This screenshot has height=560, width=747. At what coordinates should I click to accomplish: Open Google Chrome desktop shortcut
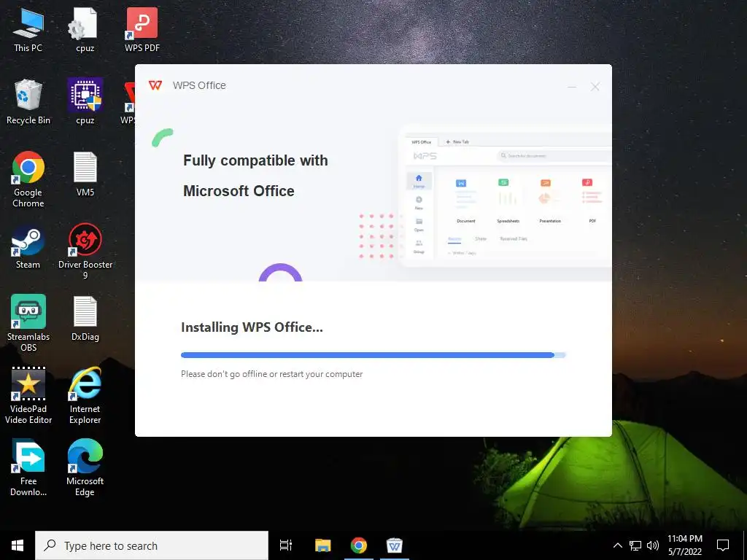click(28, 179)
